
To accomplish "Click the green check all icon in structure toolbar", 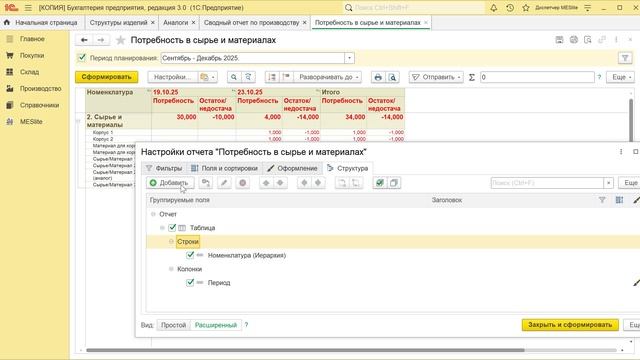I will (x=380, y=183).
